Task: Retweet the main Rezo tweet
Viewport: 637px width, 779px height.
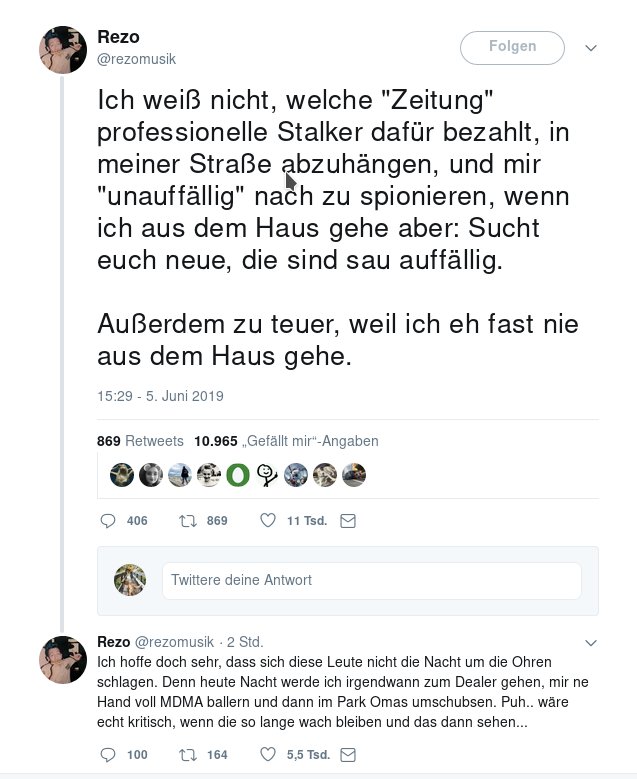Action: point(185,521)
